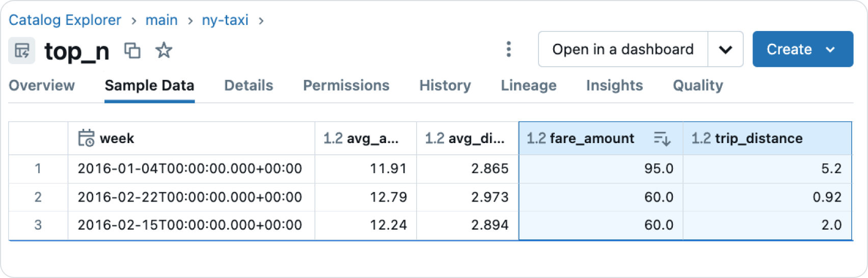Click Open in a dashboard button
This screenshot has width=868, height=278.
pyautogui.click(x=622, y=49)
